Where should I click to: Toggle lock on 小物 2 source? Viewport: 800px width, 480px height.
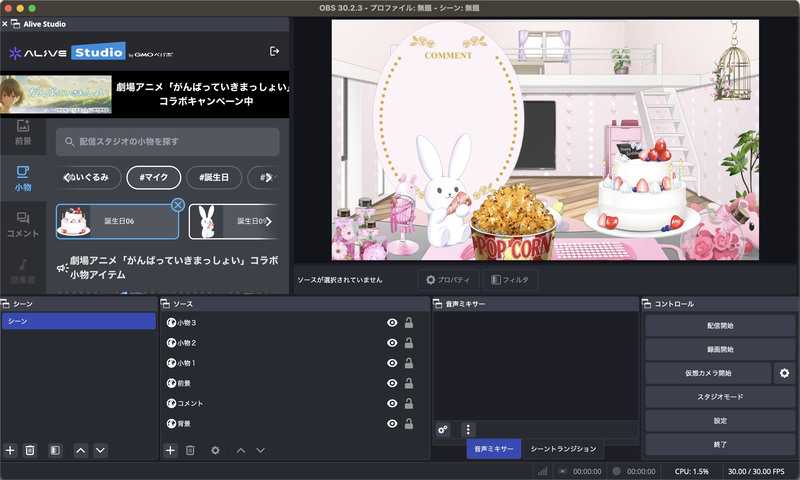409,343
